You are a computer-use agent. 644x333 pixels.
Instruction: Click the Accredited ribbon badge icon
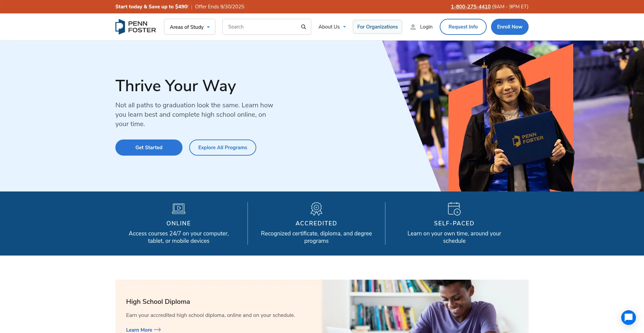click(x=316, y=209)
